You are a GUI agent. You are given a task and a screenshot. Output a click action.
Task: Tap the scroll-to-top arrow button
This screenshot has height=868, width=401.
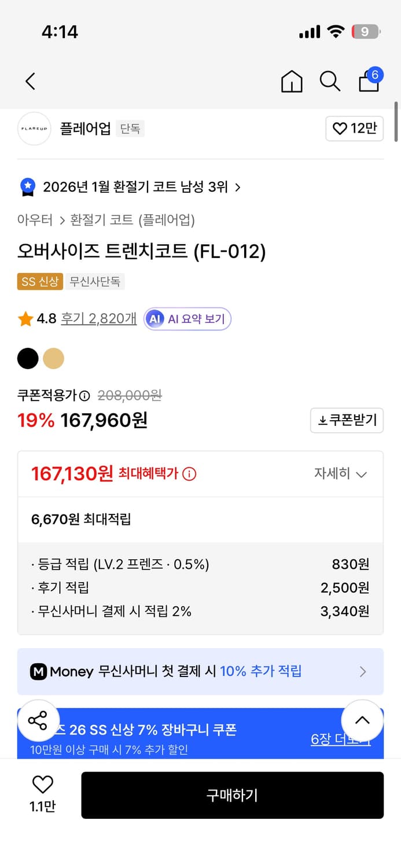click(x=362, y=720)
